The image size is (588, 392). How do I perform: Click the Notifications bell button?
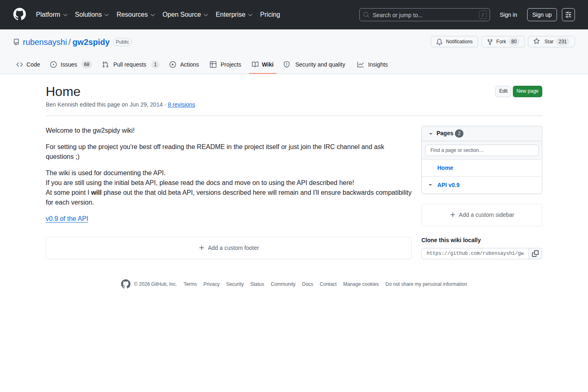point(454,42)
